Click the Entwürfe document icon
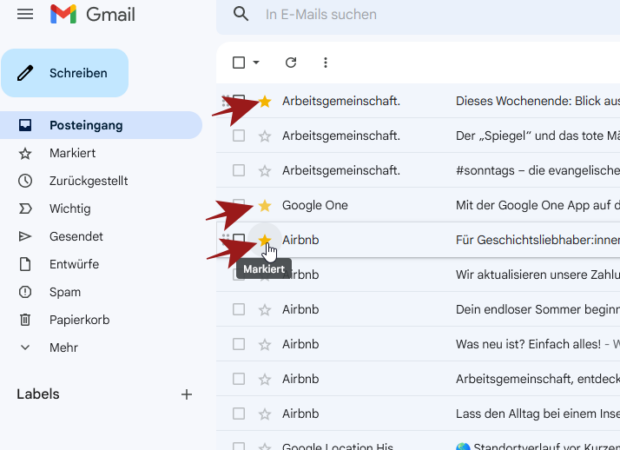 (x=25, y=264)
